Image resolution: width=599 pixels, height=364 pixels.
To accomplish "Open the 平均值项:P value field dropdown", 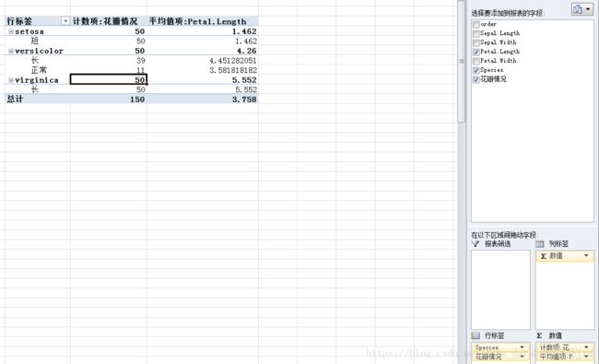I will [x=586, y=357].
